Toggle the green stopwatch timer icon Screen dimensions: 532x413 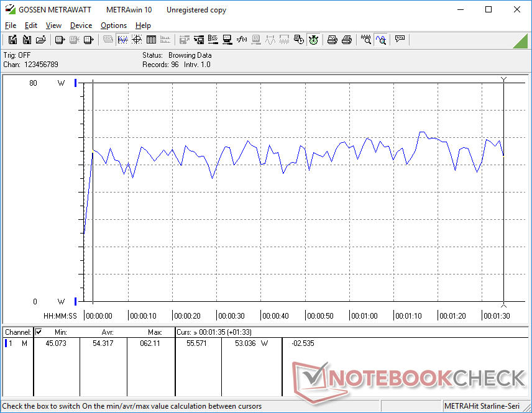[x=313, y=40]
